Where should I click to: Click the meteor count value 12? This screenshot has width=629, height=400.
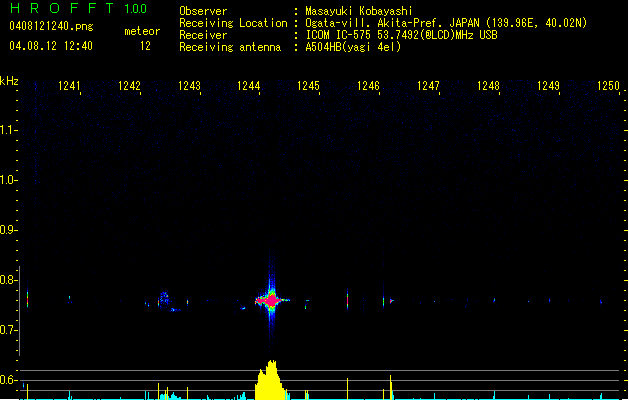point(145,46)
